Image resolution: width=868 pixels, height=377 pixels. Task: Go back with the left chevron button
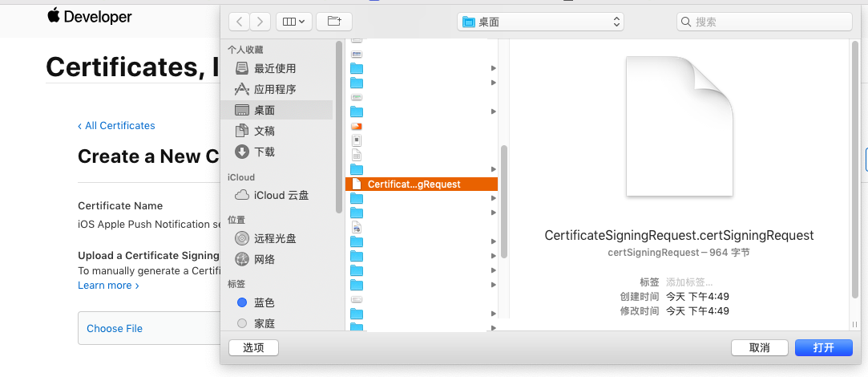pos(239,22)
